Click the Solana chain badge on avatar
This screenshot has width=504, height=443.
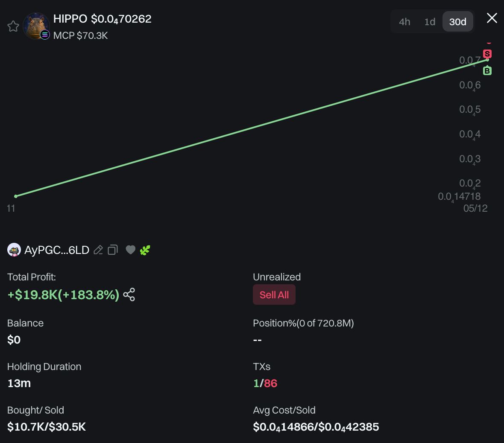pos(45,35)
